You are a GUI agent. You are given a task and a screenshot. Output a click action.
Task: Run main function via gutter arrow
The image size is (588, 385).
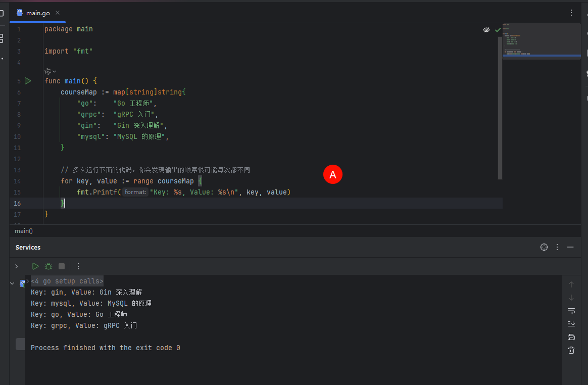click(28, 81)
